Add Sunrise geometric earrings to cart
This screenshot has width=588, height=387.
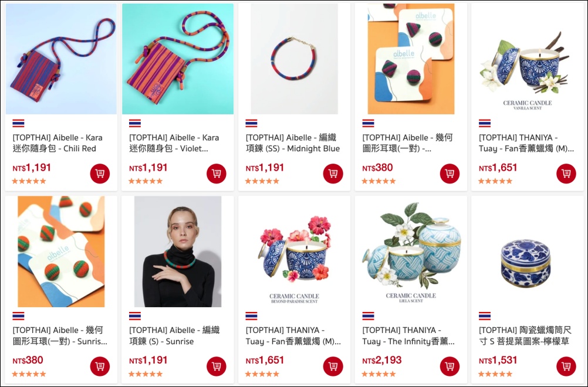click(x=100, y=366)
